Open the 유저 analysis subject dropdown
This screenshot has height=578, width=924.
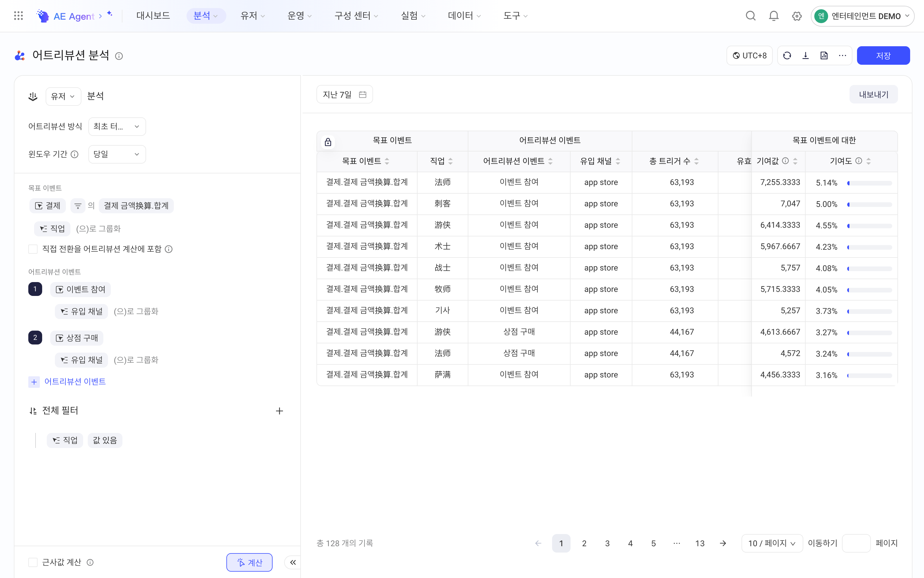click(x=64, y=96)
